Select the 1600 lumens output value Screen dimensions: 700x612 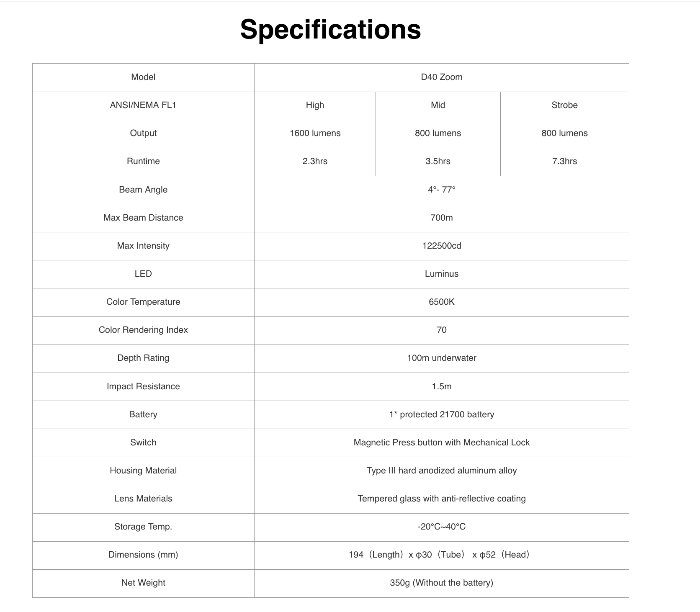(315, 133)
